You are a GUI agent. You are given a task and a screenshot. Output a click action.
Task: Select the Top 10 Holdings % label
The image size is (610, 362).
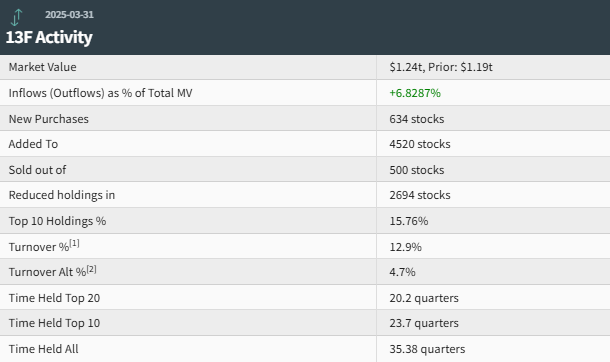click(57, 221)
